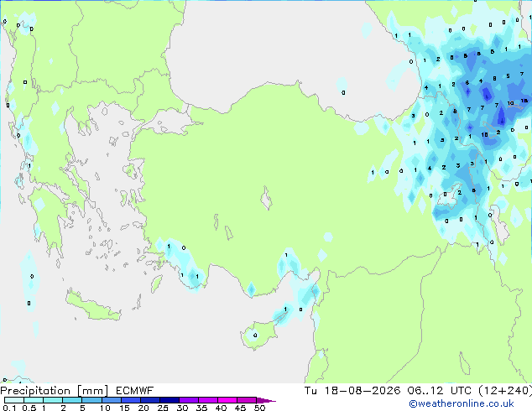Select the 5–10 mm legend color swatch
This screenshot has width=532, height=411.
pyautogui.click(x=91, y=400)
